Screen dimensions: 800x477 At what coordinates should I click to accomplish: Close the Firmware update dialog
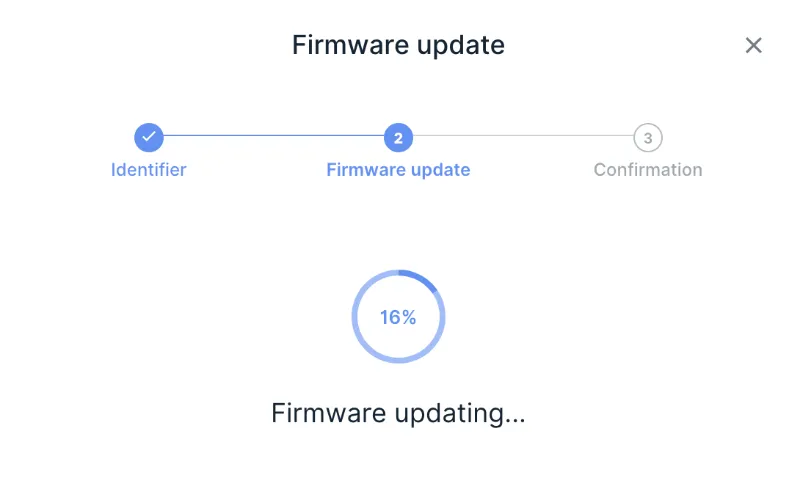[x=753, y=45]
